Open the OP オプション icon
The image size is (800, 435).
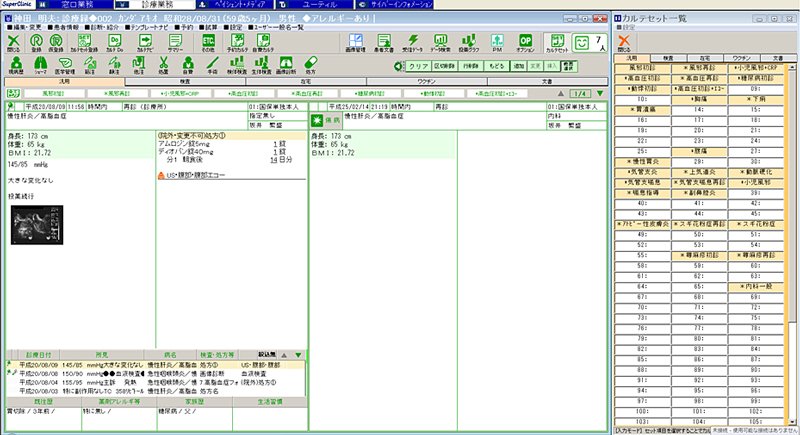tap(525, 43)
